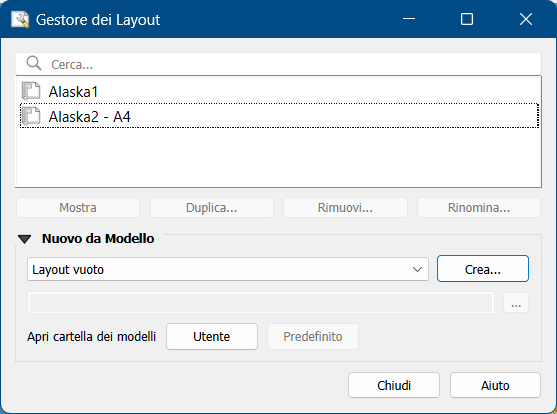The image size is (557, 414).
Task: Click the Crea... button
Action: pyautogui.click(x=483, y=269)
